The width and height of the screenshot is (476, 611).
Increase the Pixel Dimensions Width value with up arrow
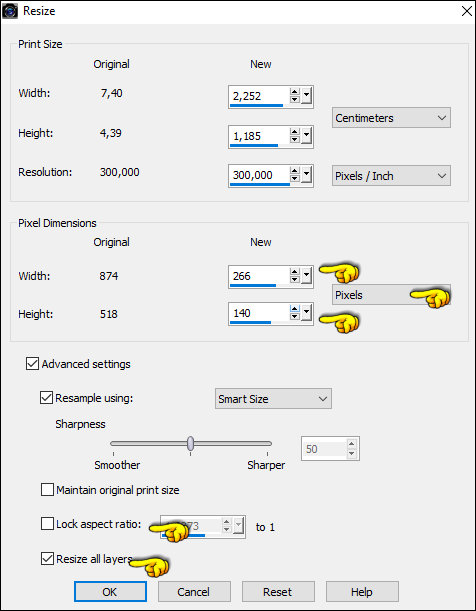[295, 272]
